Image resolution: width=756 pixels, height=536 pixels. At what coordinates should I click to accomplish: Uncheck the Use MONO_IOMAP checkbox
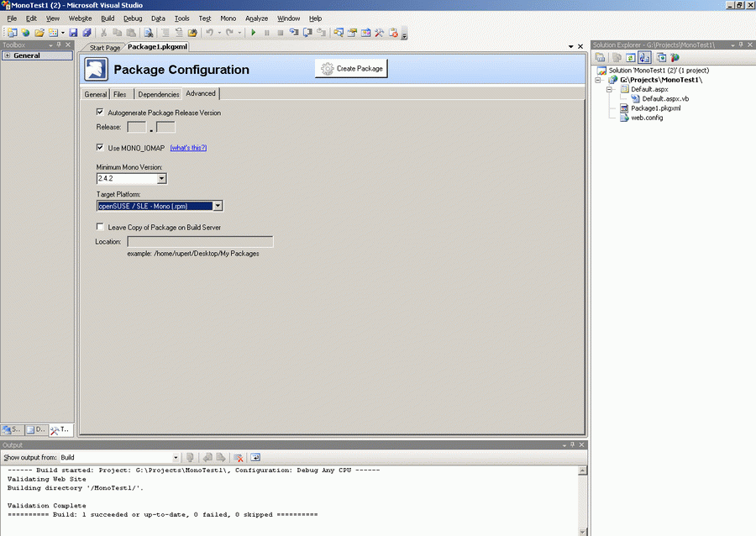(x=100, y=148)
